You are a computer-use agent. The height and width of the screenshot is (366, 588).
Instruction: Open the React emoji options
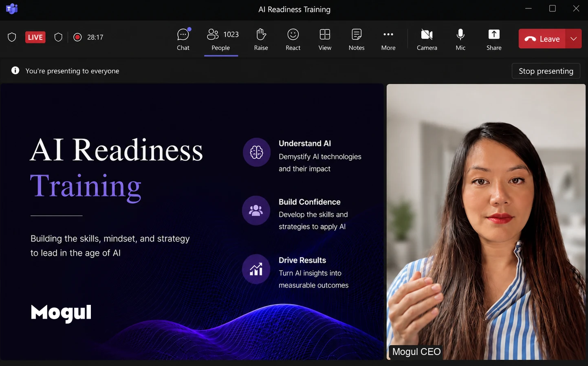[293, 39]
